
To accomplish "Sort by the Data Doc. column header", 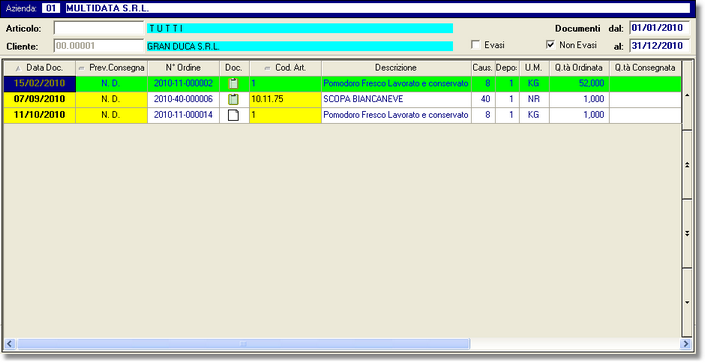I will [x=40, y=68].
